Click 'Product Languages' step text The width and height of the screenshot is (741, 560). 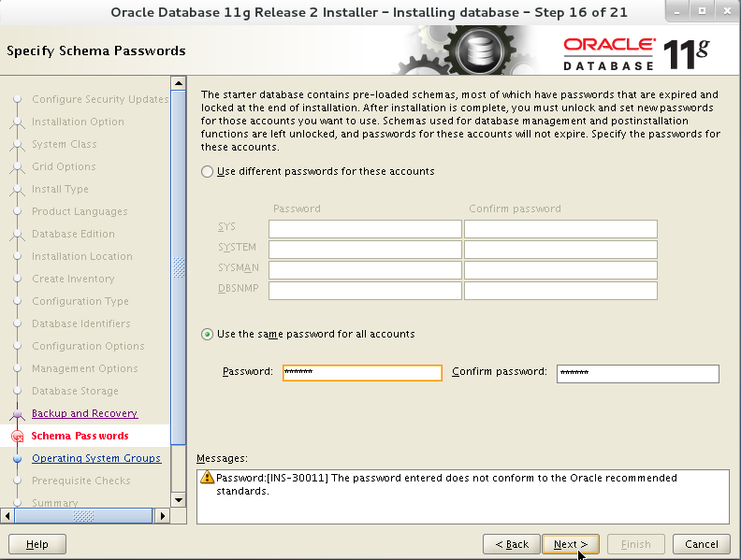click(80, 211)
